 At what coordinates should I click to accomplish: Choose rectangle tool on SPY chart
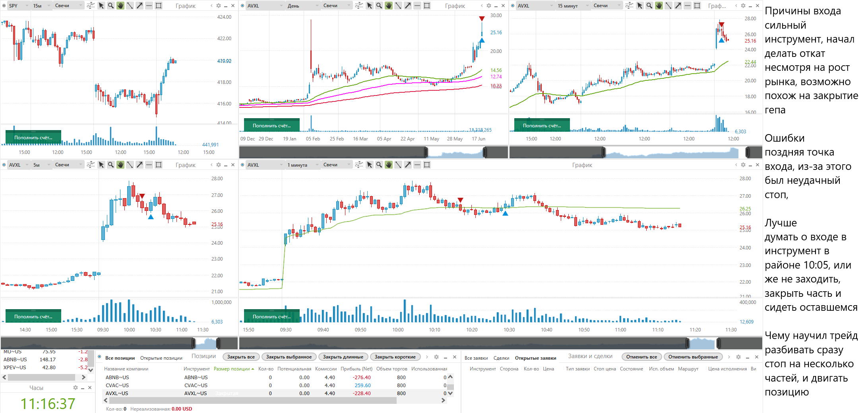click(159, 6)
